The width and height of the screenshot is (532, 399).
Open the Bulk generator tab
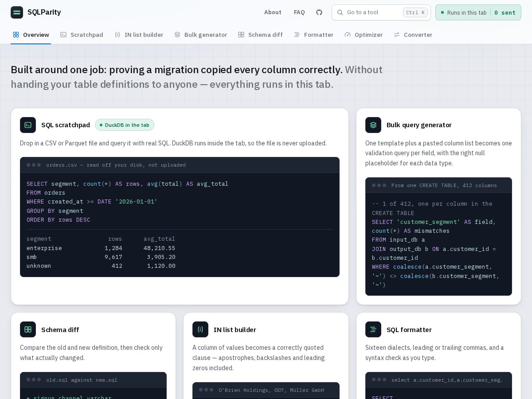pyautogui.click(x=200, y=35)
